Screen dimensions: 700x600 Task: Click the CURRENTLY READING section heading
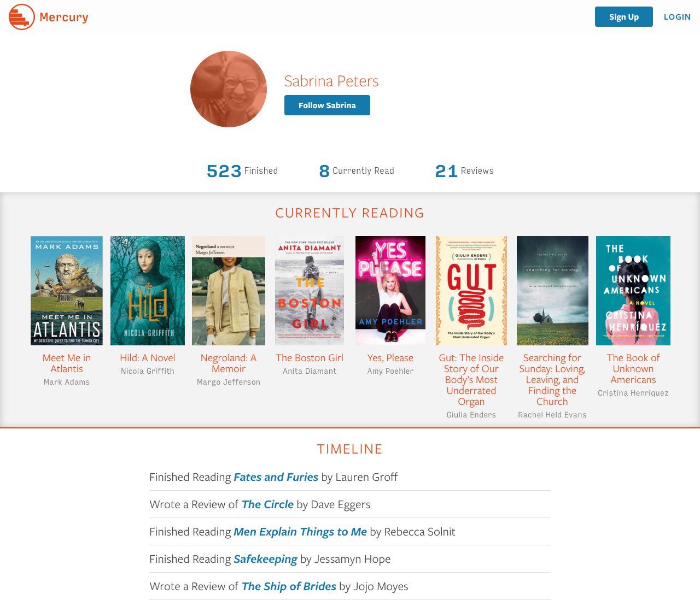(350, 213)
